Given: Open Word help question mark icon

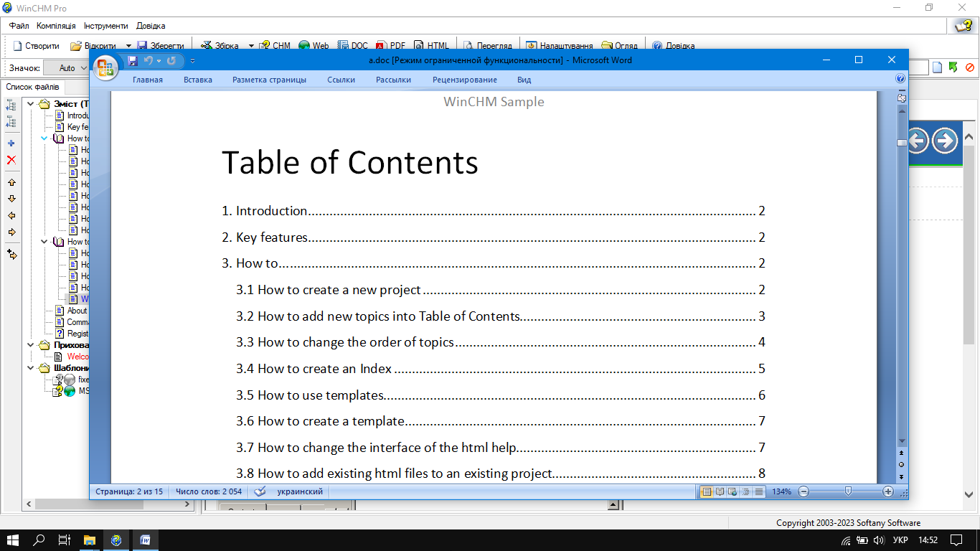Looking at the screenshot, I should point(900,79).
